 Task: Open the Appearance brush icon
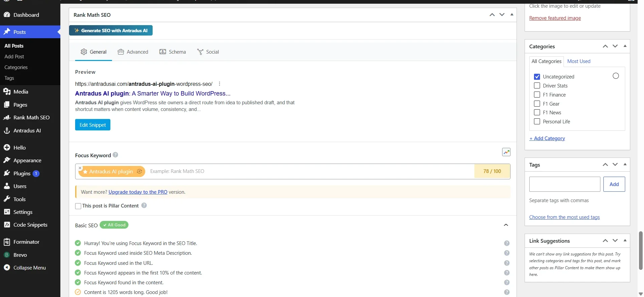[x=7, y=160]
